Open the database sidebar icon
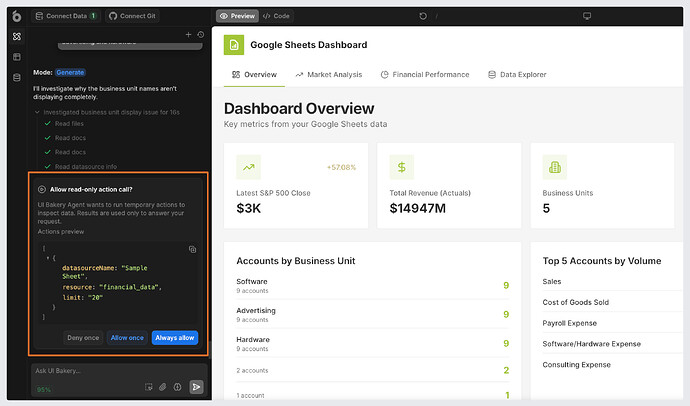This screenshot has height=406, width=690. (17, 77)
